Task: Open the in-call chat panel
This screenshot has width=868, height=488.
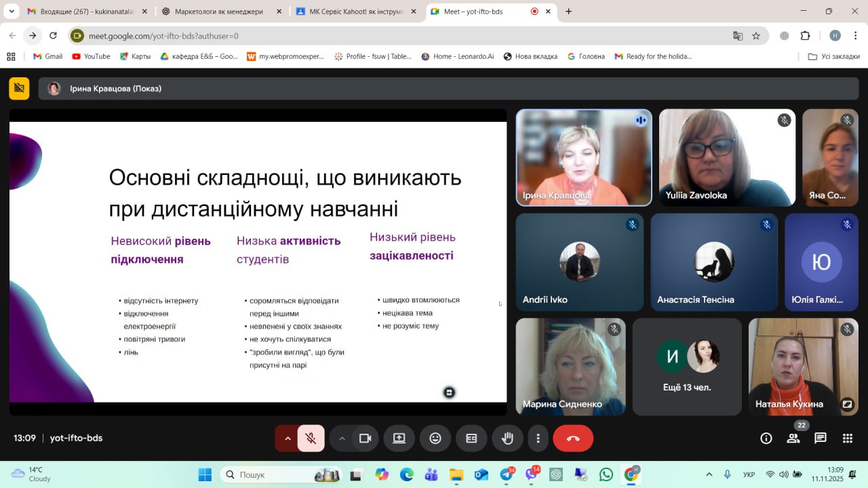Action: click(x=821, y=439)
